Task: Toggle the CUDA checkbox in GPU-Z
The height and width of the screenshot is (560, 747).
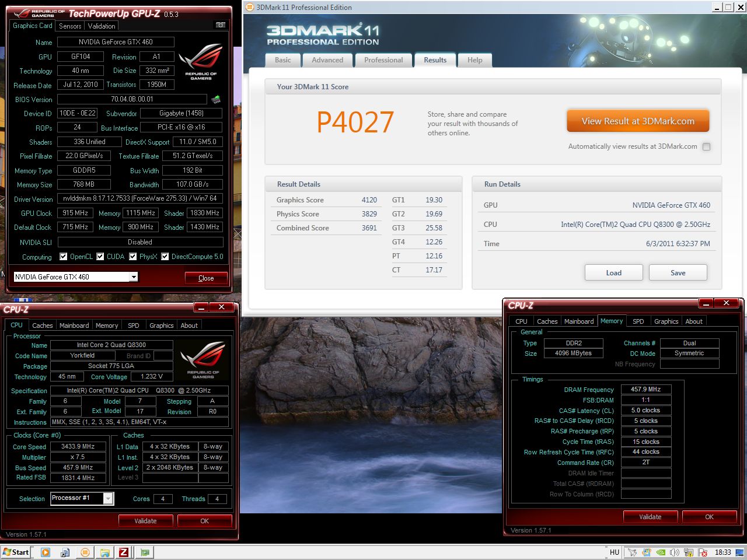Action: click(100, 257)
